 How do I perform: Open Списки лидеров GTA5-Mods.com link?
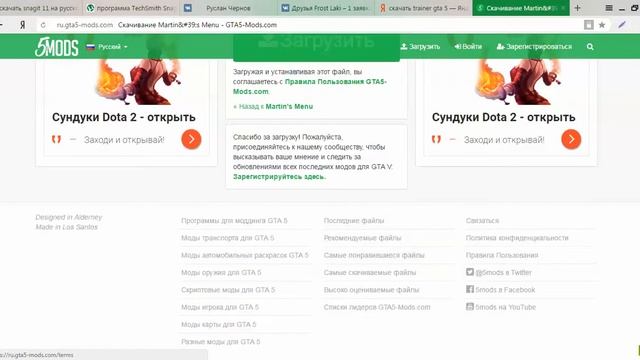377,307
